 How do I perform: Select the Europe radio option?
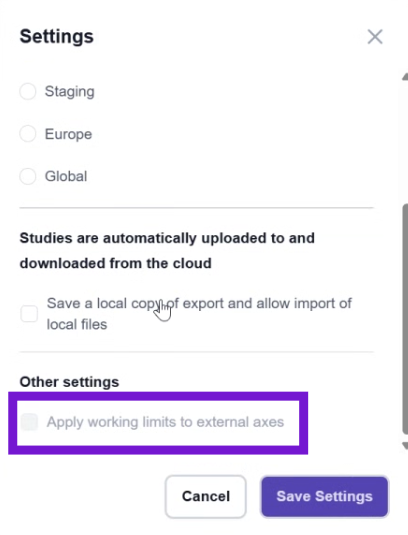click(28, 134)
